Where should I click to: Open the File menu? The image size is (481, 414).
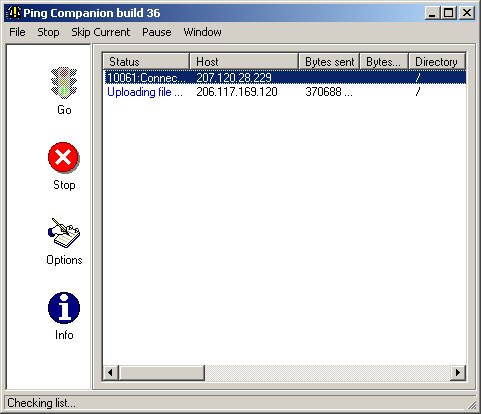(x=17, y=32)
